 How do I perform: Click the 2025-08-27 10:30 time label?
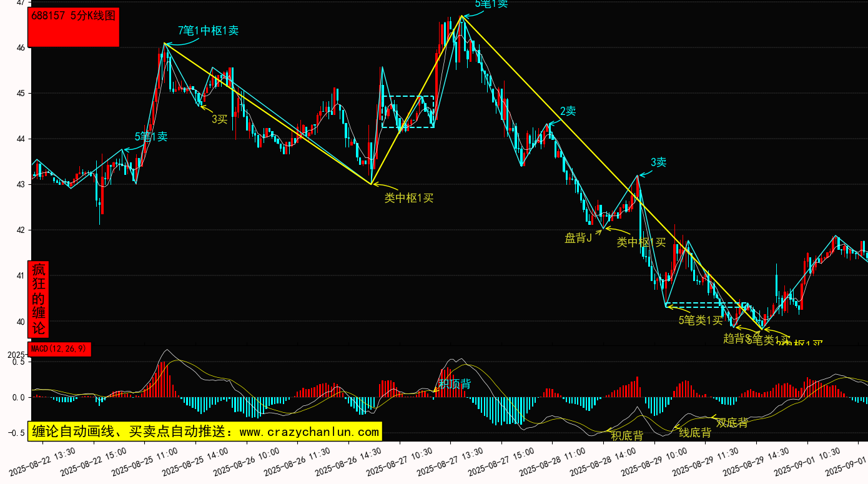tap(400, 462)
